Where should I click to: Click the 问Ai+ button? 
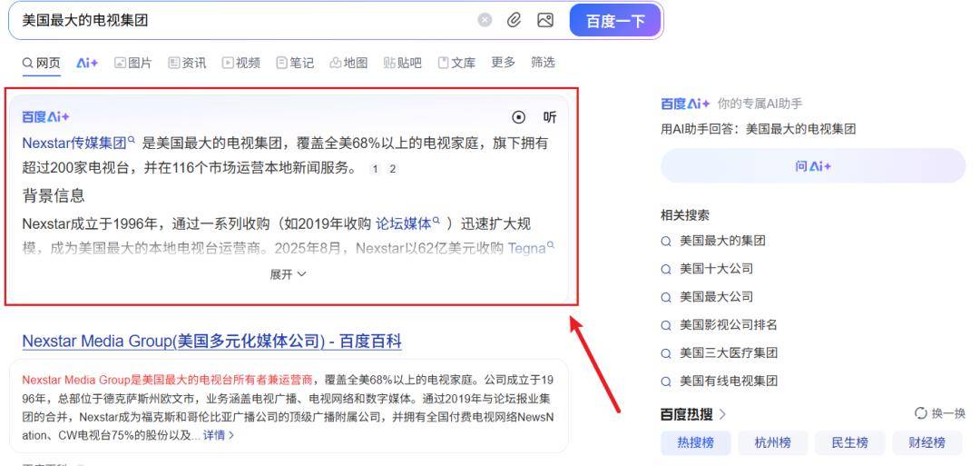click(x=812, y=166)
